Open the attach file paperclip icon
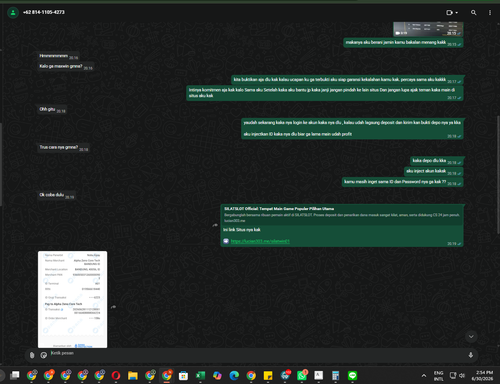 pos(32,355)
